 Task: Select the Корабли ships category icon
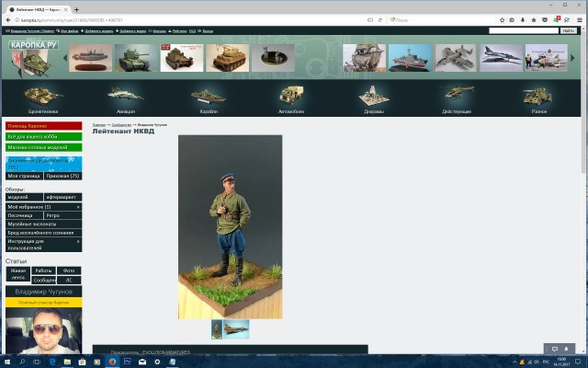(x=209, y=97)
